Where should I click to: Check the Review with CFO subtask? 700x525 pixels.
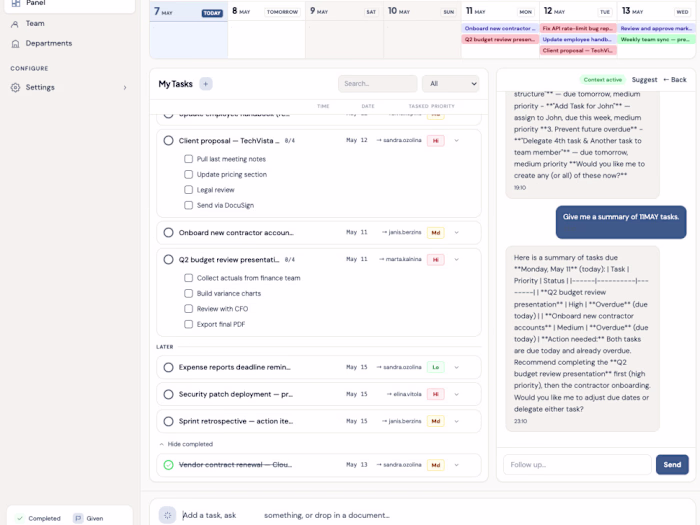click(188, 308)
